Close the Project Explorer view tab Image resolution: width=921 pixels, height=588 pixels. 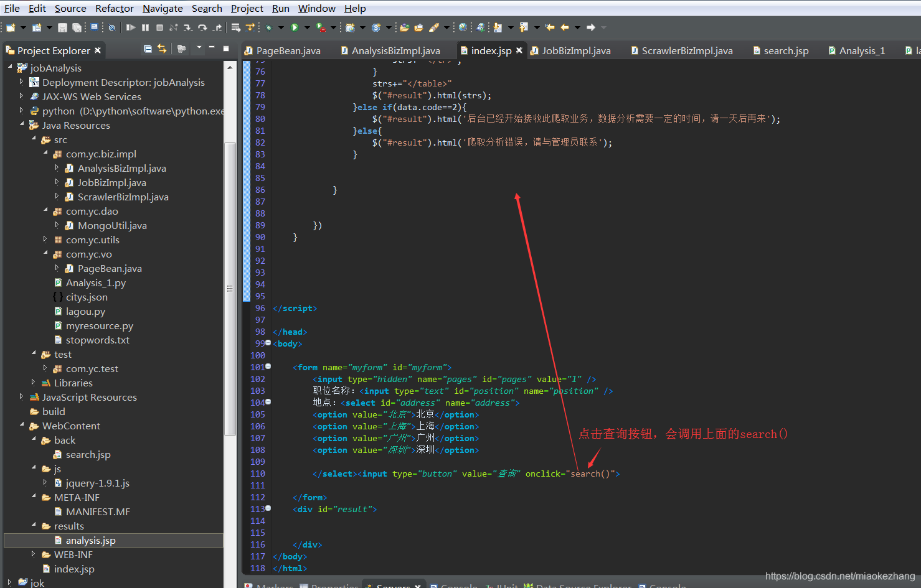pyautogui.click(x=97, y=50)
